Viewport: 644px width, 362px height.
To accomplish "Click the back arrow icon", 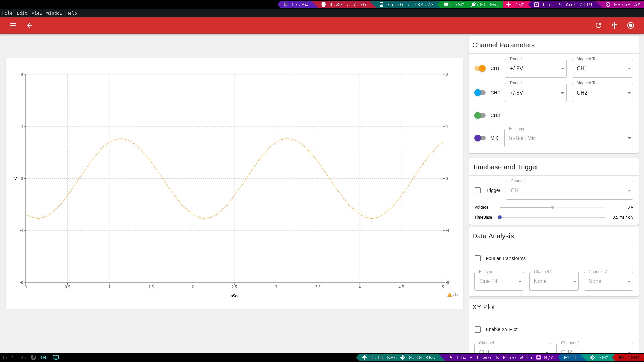I will click(x=30, y=25).
